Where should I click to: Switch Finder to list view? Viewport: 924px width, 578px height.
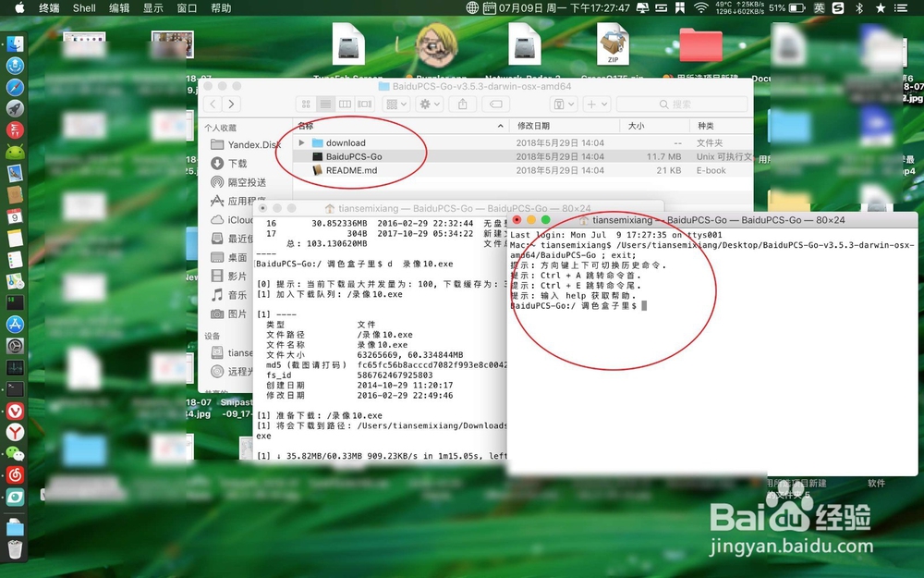(x=325, y=104)
